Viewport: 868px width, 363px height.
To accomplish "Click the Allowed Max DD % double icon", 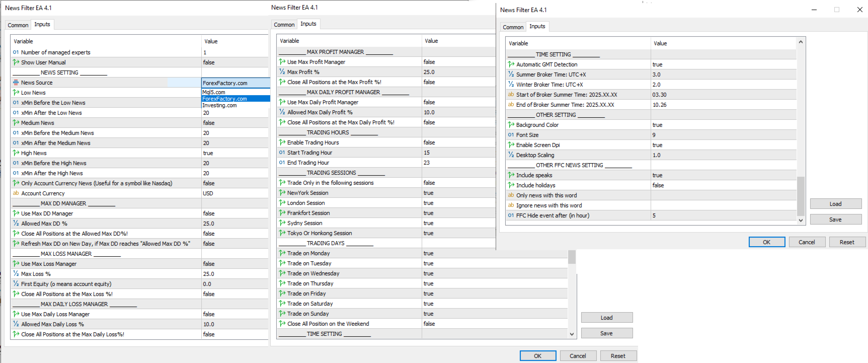I will [x=16, y=224].
